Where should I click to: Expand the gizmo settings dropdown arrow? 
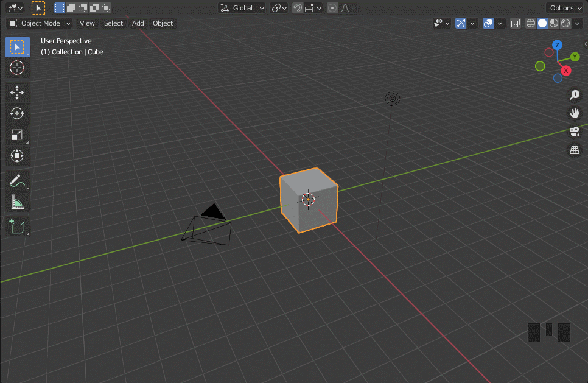click(472, 23)
